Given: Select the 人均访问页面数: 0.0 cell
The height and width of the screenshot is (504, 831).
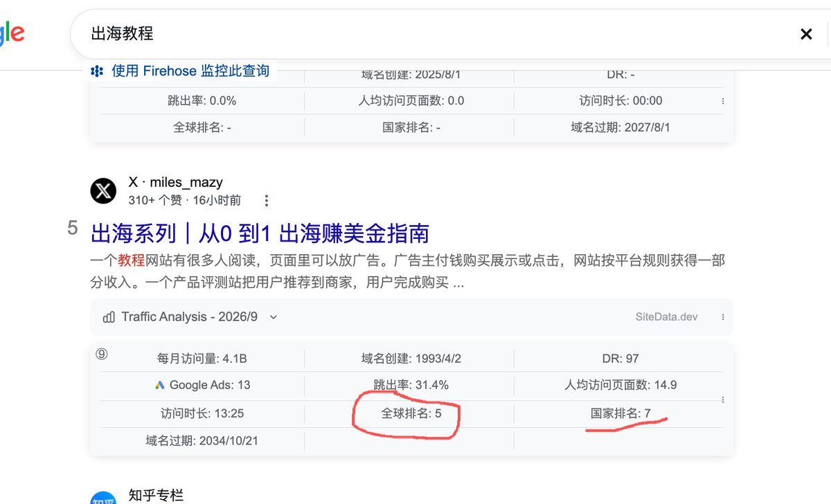Looking at the screenshot, I should [411, 100].
